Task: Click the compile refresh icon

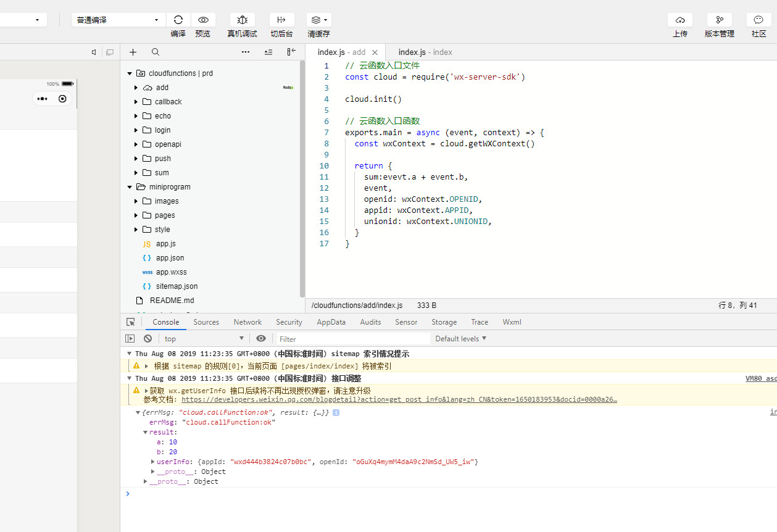Action: point(178,20)
